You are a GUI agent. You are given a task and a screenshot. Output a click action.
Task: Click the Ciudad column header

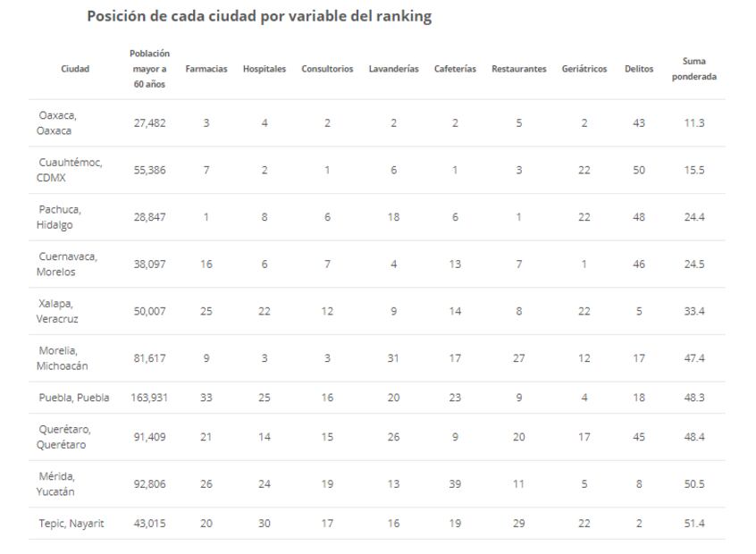pos(75,69)
